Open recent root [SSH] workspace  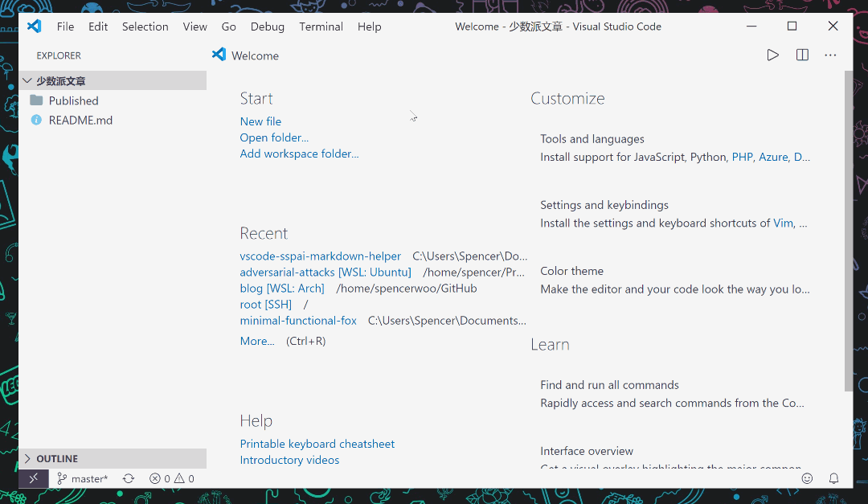(x=266, y=304)
